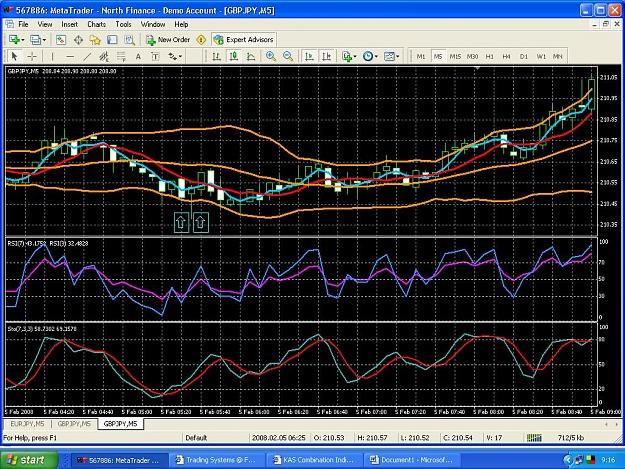This screenshot has width=625, height=469.
Task: Open the Help menu
Action: click(181, 24)
